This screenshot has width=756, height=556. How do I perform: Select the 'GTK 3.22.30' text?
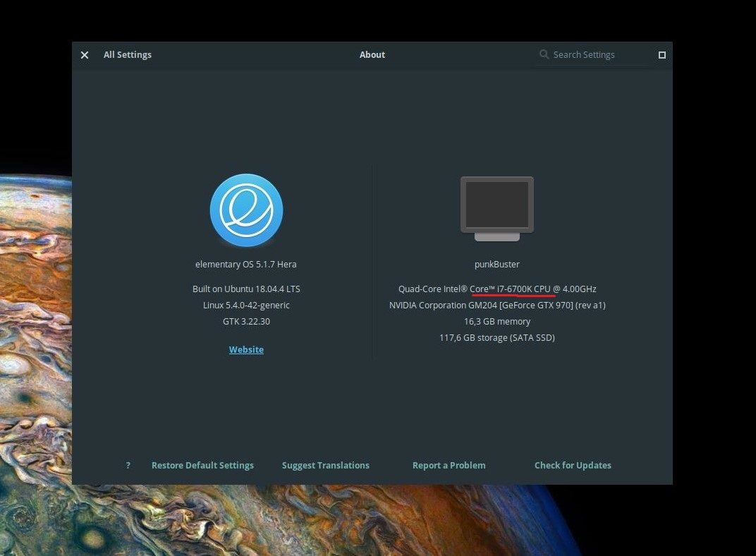246,322
